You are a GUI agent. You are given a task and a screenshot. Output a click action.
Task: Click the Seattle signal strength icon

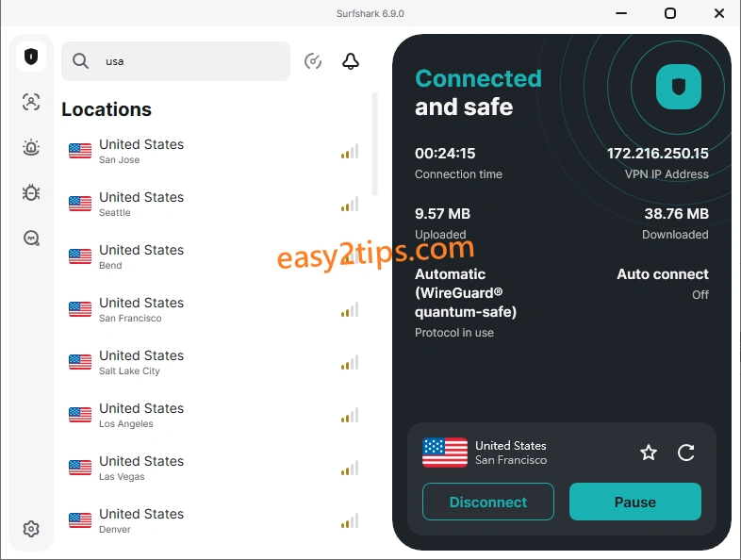tap(350, 205)
